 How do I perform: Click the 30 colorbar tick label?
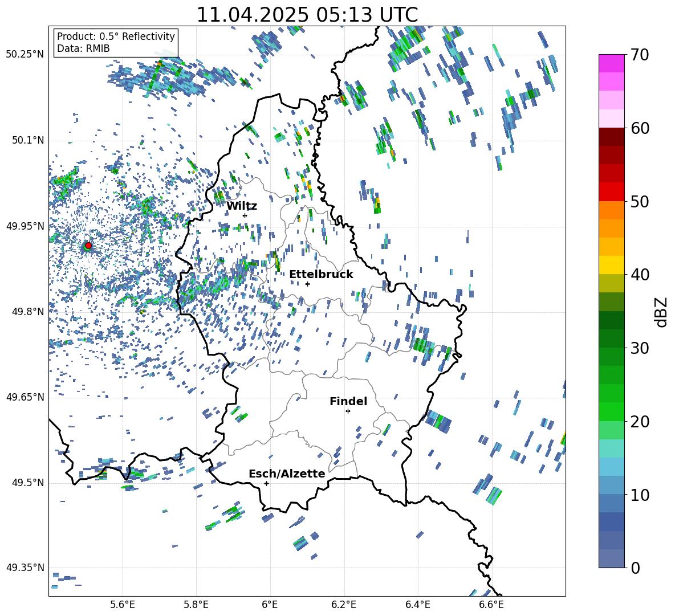pos(640,348)
